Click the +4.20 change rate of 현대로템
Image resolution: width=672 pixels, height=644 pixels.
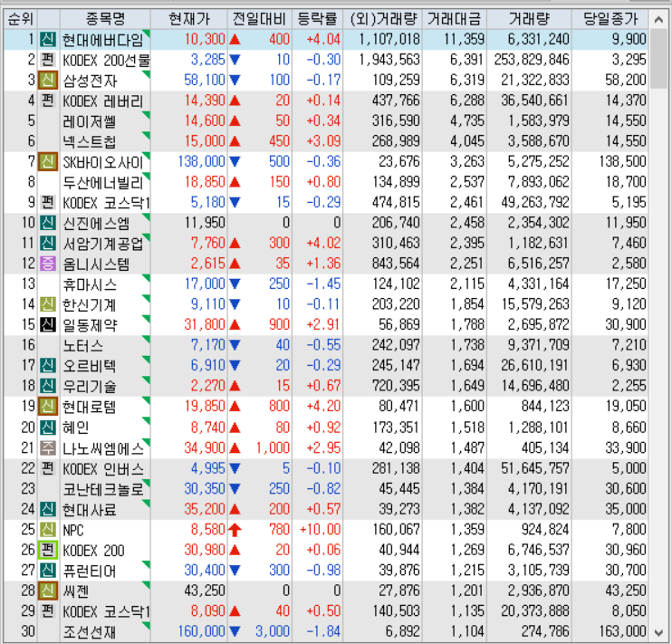(323, 406)
